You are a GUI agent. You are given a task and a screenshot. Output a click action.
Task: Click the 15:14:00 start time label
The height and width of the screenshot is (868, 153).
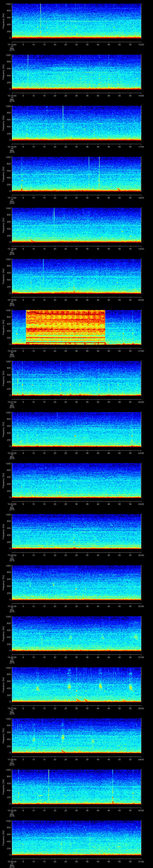pos(12,44)
